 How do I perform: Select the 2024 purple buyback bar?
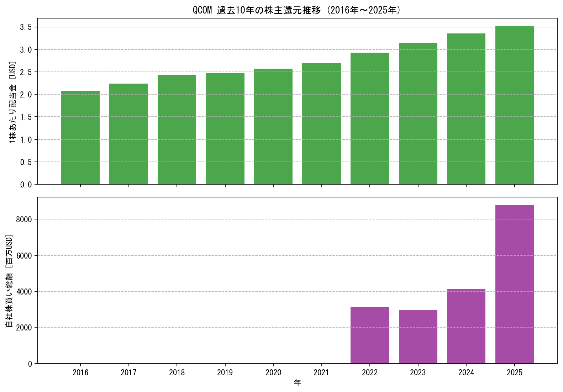466,326
